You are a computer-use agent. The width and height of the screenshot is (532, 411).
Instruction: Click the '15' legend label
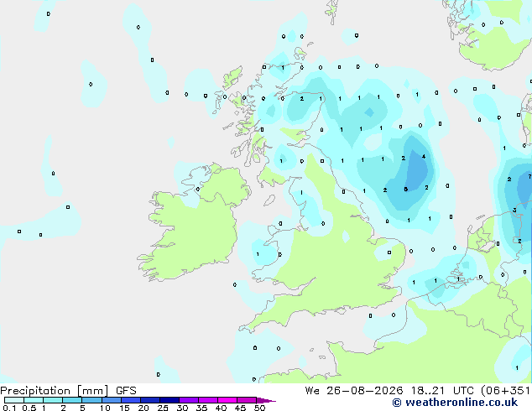pyautogui.click(x=124, y=408)
